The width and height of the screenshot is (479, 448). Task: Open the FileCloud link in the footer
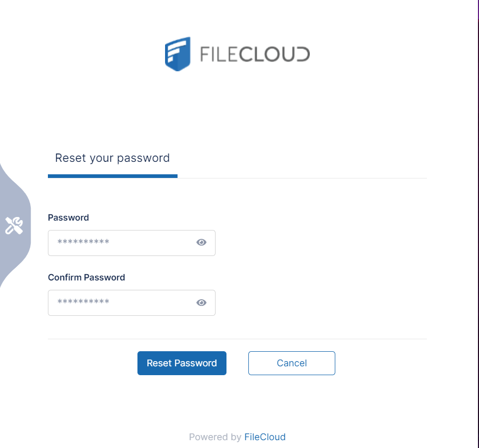point(264,437)
